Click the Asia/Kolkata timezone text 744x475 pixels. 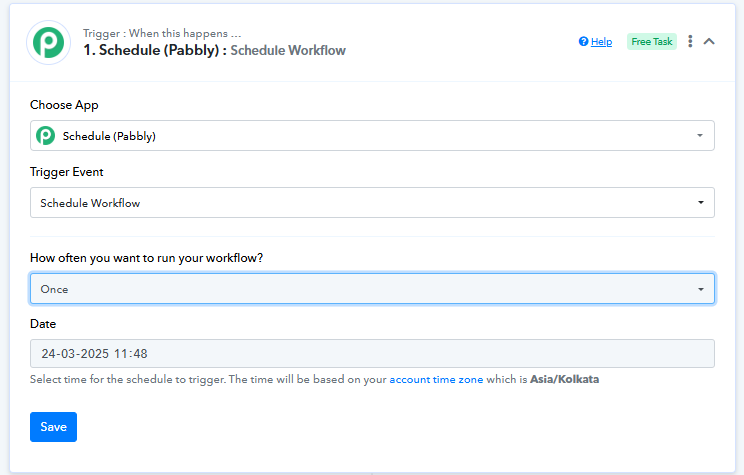565,380
